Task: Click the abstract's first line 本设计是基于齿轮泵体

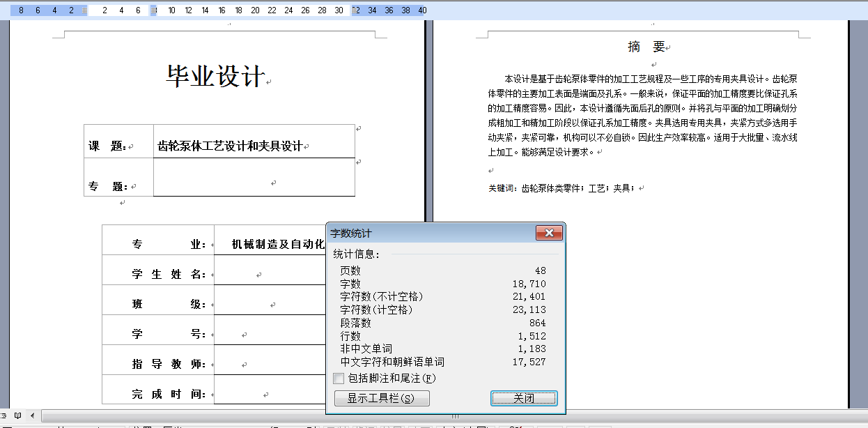Action: (651, 79)
